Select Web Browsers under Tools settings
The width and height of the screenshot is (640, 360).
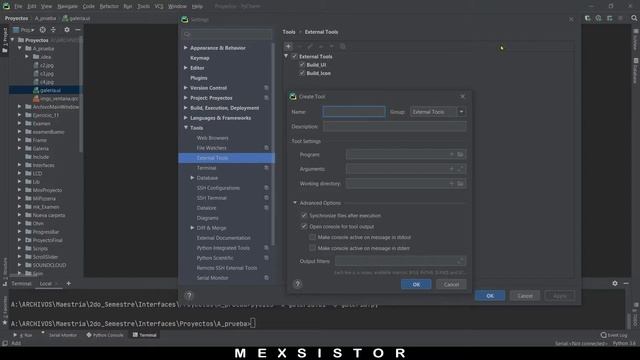tap(213, 138)
